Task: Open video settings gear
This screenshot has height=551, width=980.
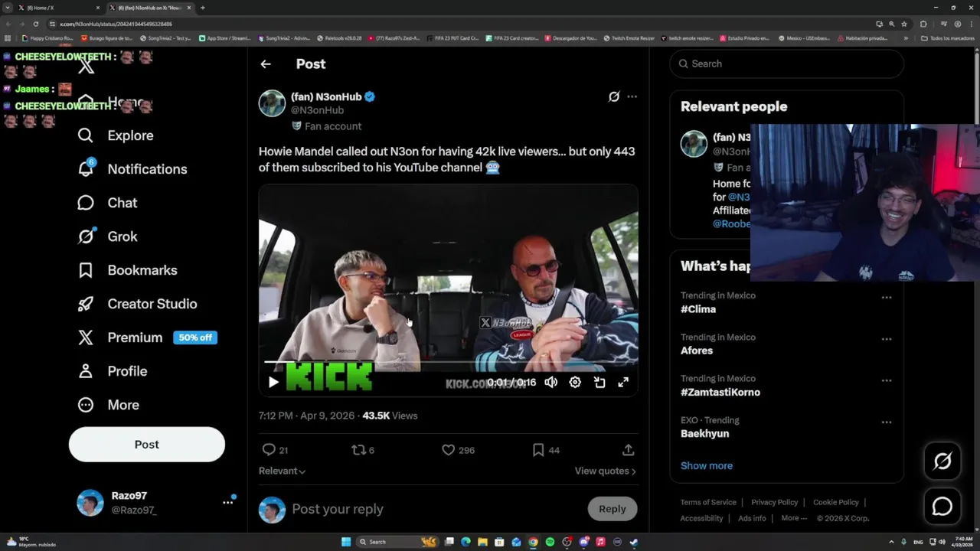Action: [575, 382]
